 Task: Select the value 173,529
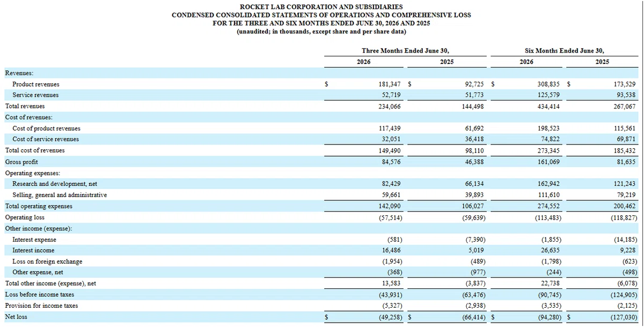(x=625, y=84)
